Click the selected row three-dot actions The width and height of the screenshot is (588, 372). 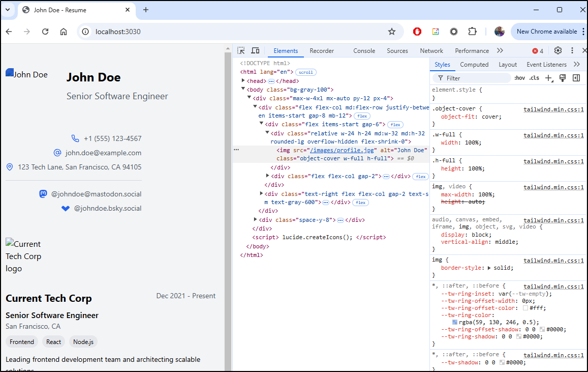coord(236,150)
